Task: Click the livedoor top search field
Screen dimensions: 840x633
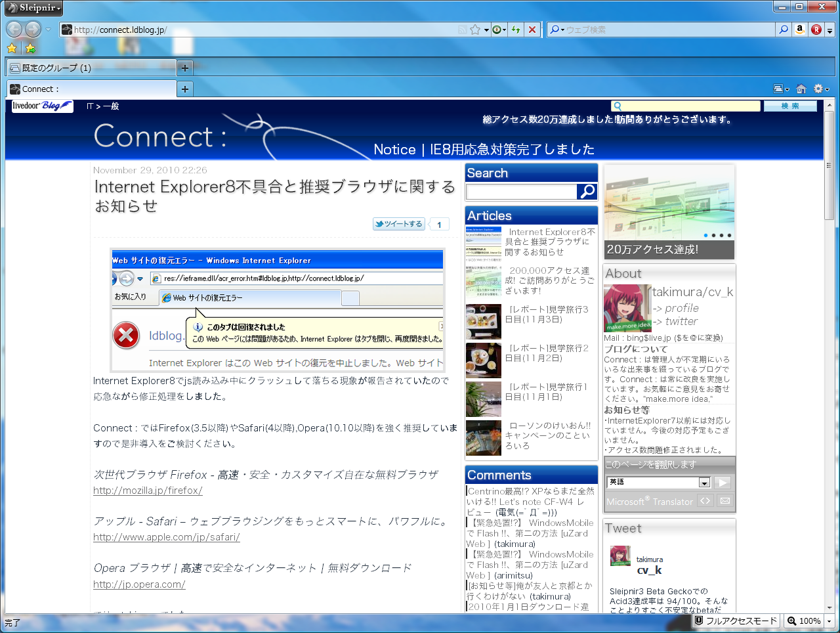Action: click(686, 106)
